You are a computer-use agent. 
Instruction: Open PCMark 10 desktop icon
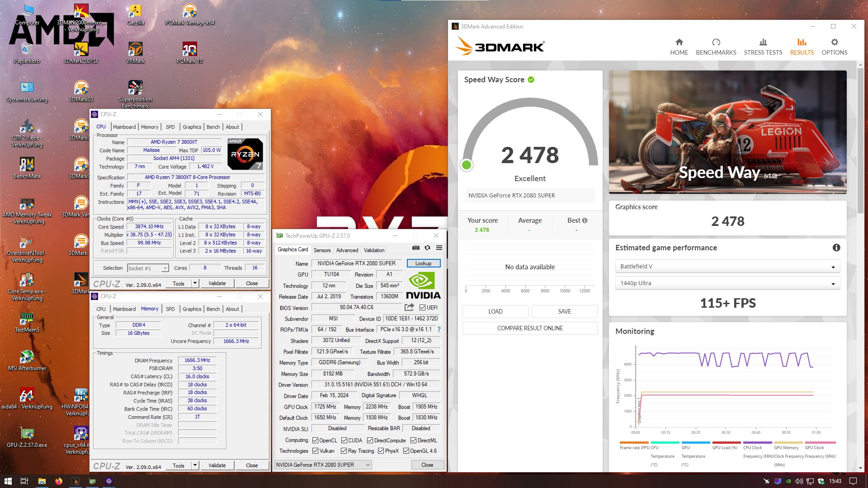click(189, 53)
